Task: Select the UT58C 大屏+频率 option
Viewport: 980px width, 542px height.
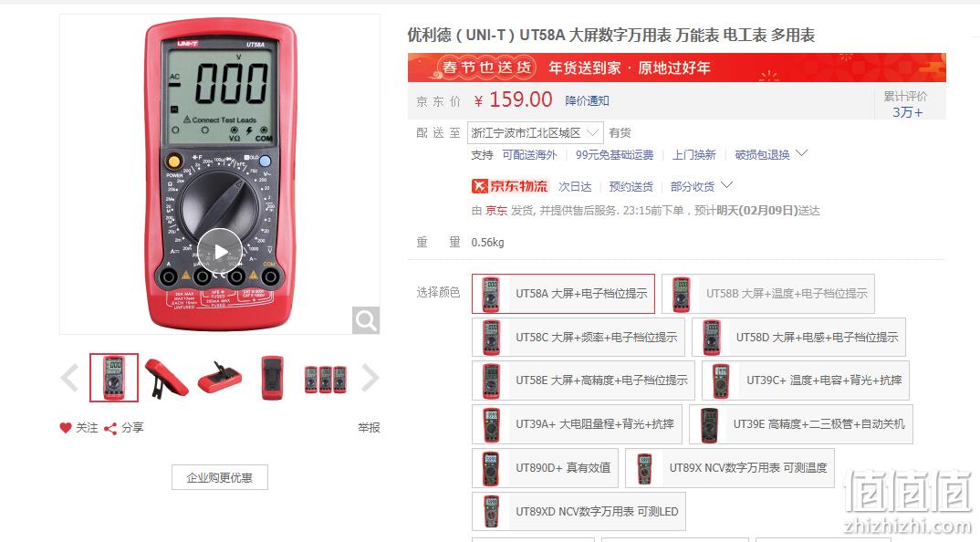Action: point(579,337)
